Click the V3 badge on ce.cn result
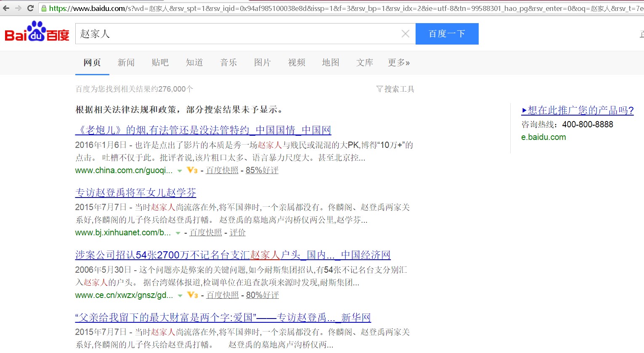This screenshot has width=644, height=353. (193, 295)
